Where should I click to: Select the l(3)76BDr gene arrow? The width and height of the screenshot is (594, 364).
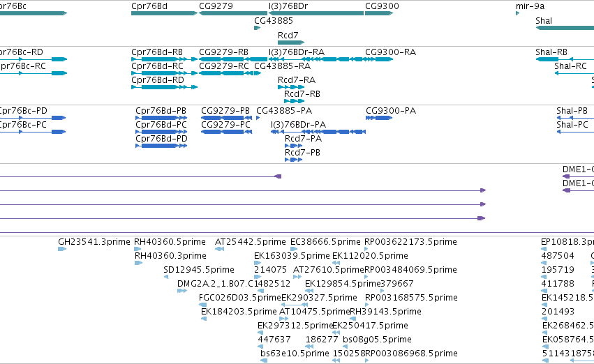pyautogui.click(x=316, y=13)
